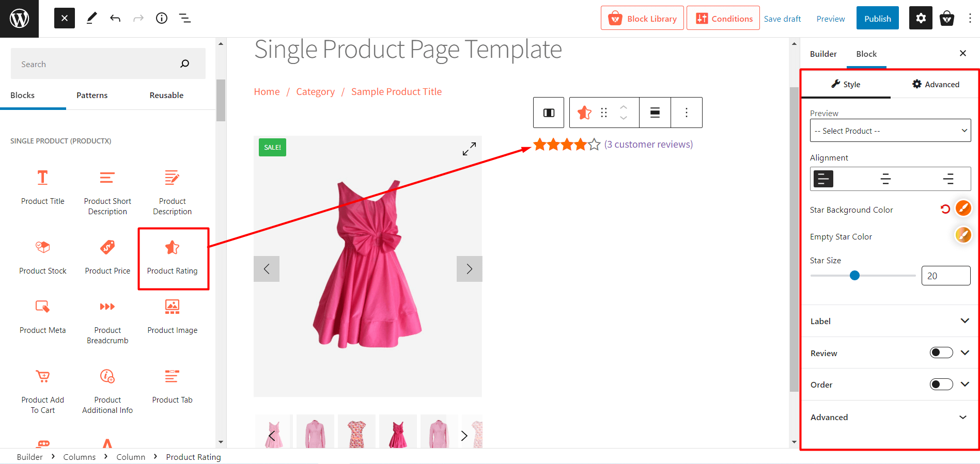Open the document list view
The height and width of the screenshot is (464, 980).
tap(184, 18)
